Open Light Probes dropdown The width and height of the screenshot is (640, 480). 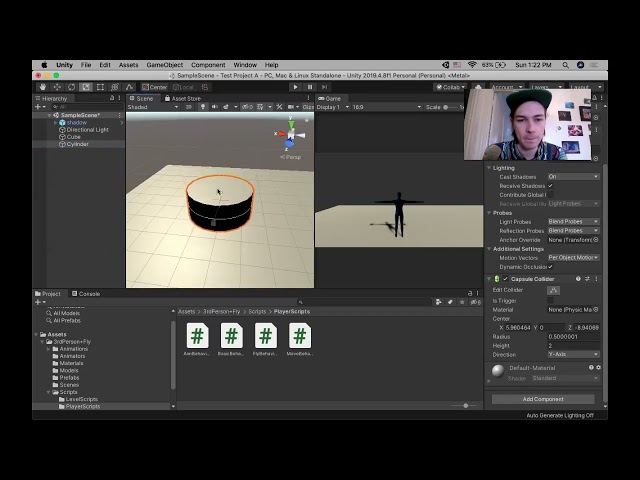pyautogui.click(x=573, y=222)
